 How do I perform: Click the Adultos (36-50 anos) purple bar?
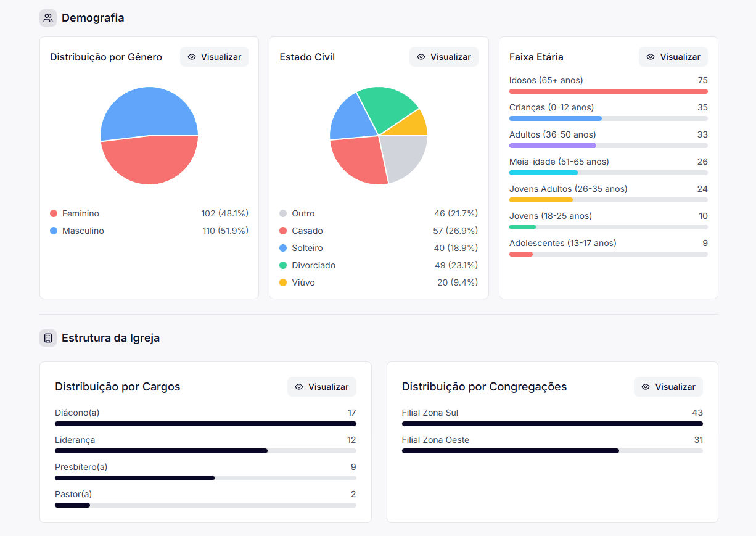point(609,146)
